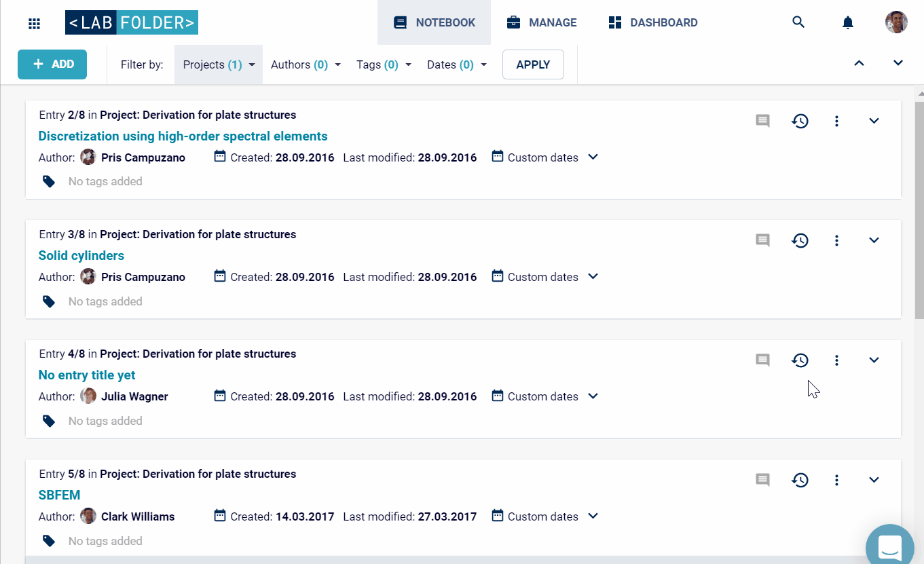
Task: Open more options for Solid cylinders entry
Action: (x=836, y=240)
